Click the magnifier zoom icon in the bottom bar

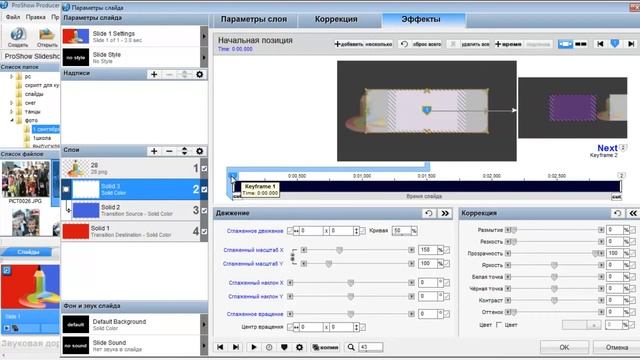[x=351, y=347]
